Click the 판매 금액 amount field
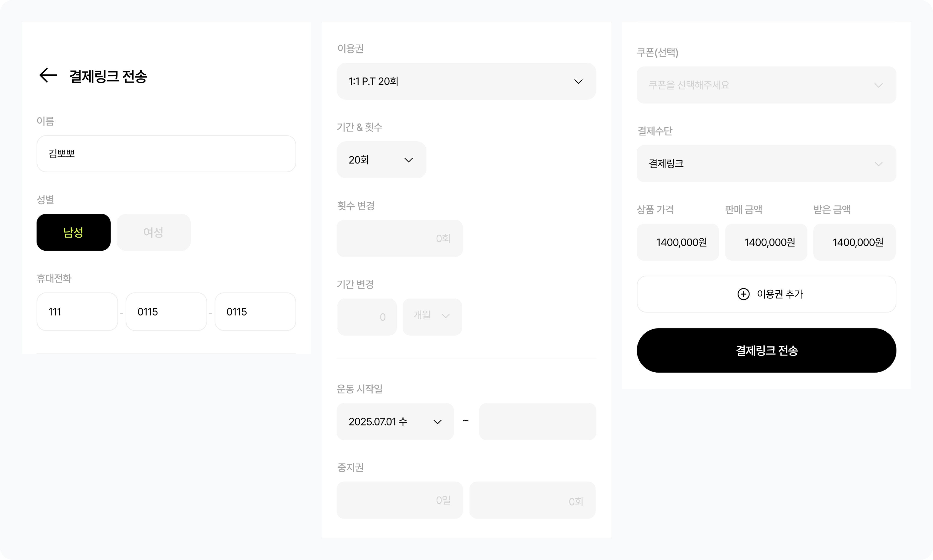 point(766,242)
